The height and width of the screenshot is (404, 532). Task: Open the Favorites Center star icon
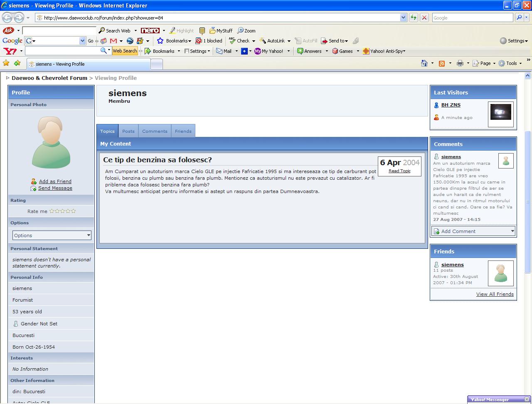tap(6, 63)
